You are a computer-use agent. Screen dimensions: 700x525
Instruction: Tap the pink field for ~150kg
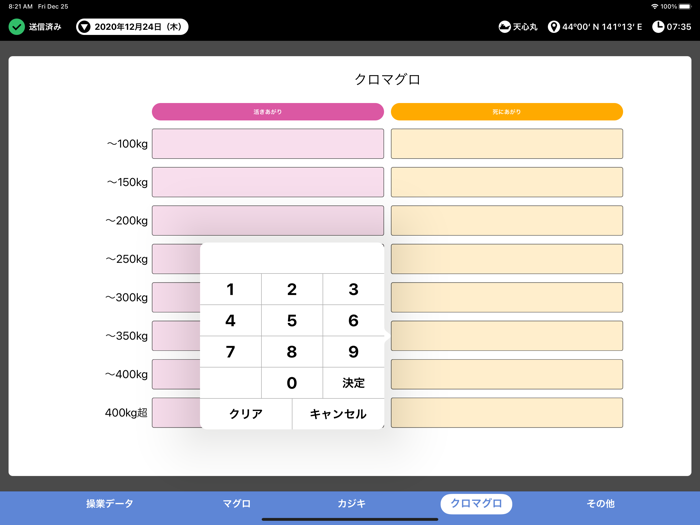point(268,182)
